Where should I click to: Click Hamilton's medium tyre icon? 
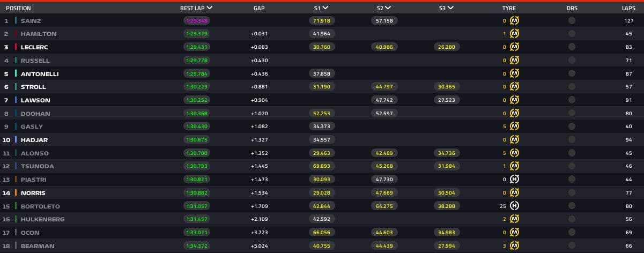tap(514, 34)
